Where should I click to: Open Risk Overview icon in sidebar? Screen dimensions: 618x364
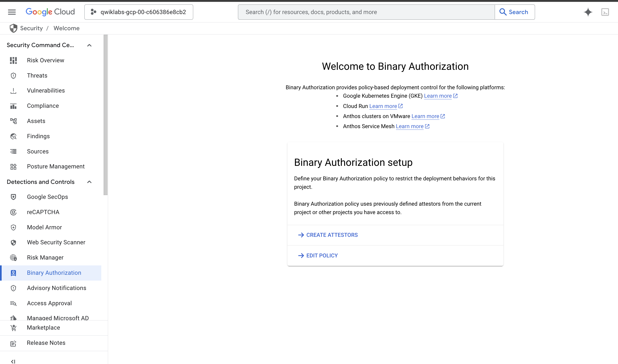(13, 60)
